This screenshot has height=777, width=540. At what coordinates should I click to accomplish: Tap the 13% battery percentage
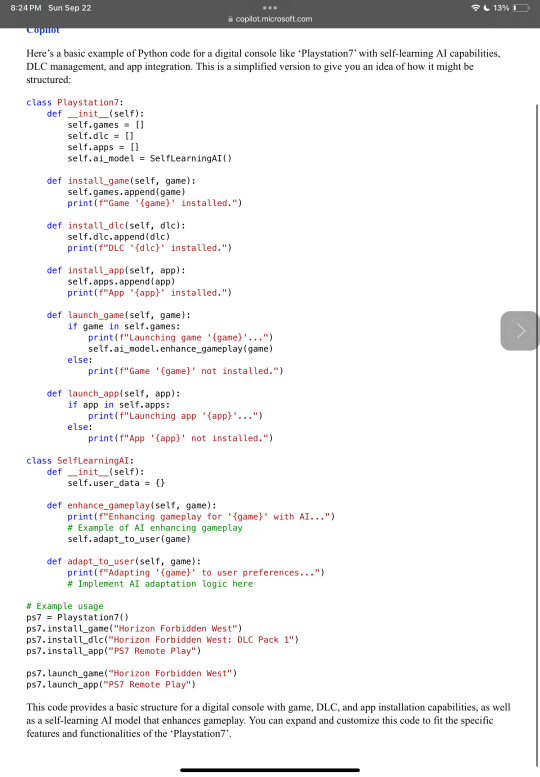tap(501, 8)
